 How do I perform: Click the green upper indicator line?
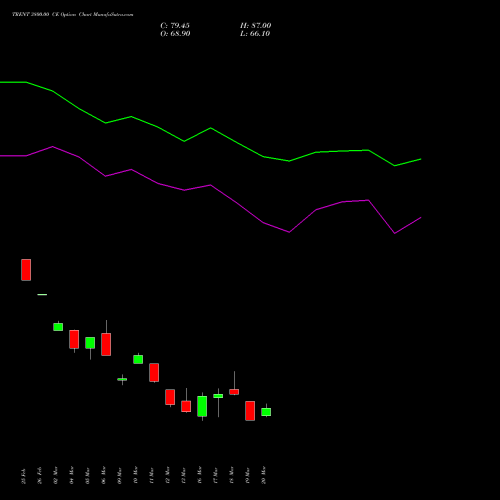click(211, 128)
